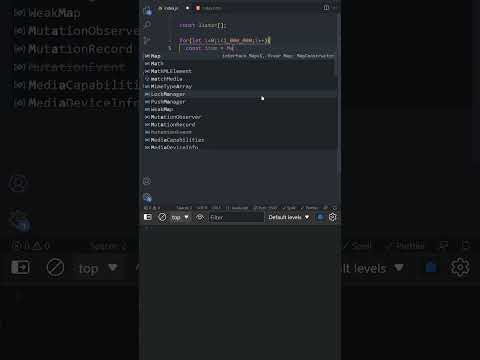
Task: Click the Prettier item in status bar
Action: pyautogui.click(x=310, y=208)
